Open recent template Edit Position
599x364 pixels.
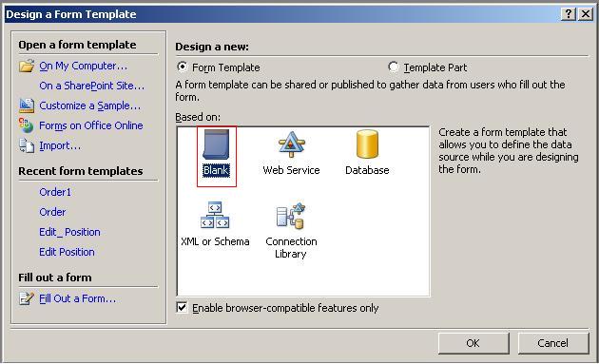[x=67, y=252]
